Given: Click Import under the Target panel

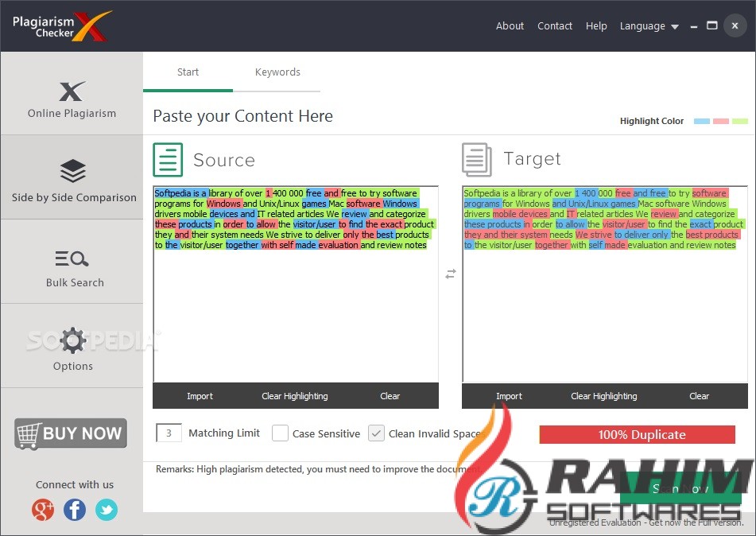Looking at the screenshot, I should 509,396.
